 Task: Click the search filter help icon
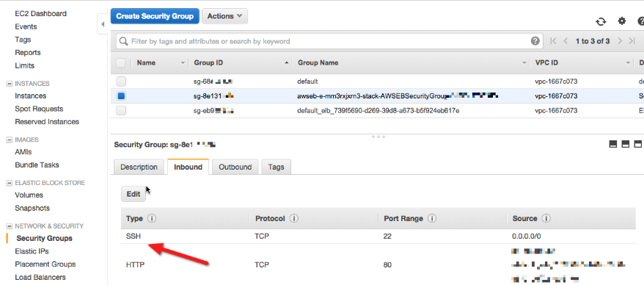[535, 40]
